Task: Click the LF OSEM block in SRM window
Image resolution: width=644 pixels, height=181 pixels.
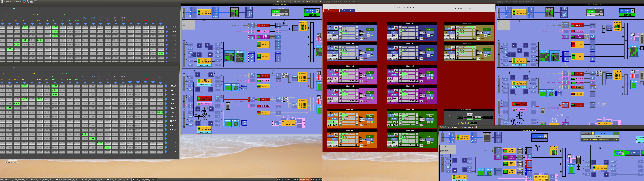Action: (x=199, y=55)
